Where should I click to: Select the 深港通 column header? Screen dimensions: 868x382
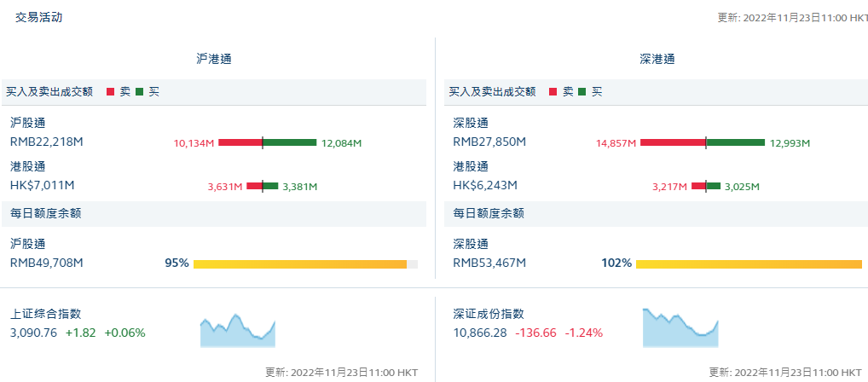(657, 59)
